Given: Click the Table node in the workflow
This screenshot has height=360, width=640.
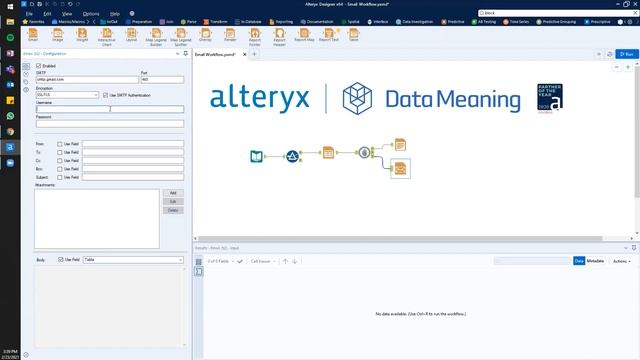Looking at the screenshot, I should [x=328, y=153].
